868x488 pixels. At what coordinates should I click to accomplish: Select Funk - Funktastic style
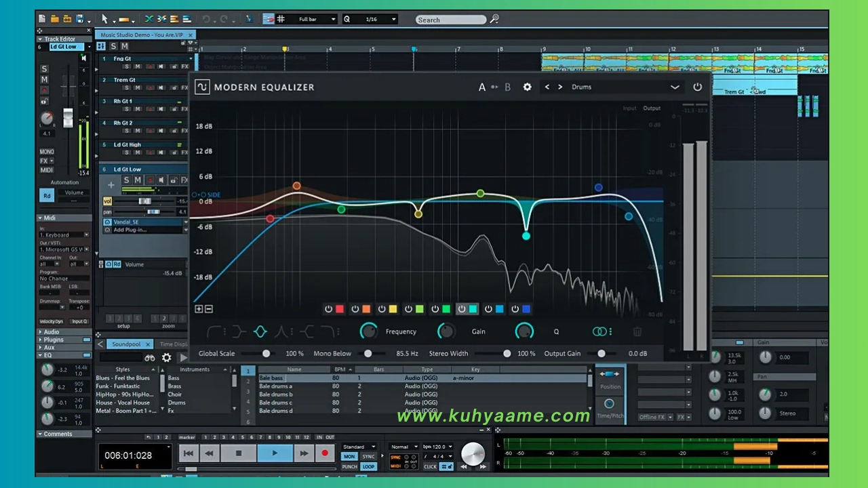pos(118,386)
